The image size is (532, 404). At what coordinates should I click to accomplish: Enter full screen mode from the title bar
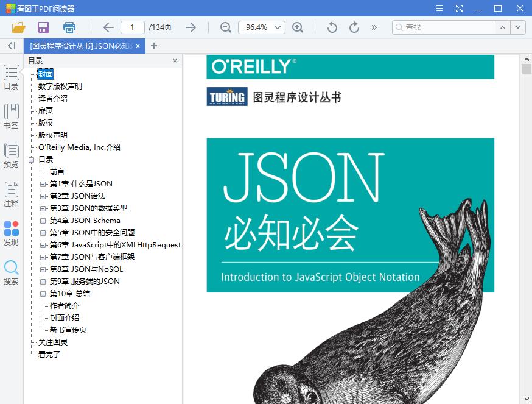click(x=459, y=8)
